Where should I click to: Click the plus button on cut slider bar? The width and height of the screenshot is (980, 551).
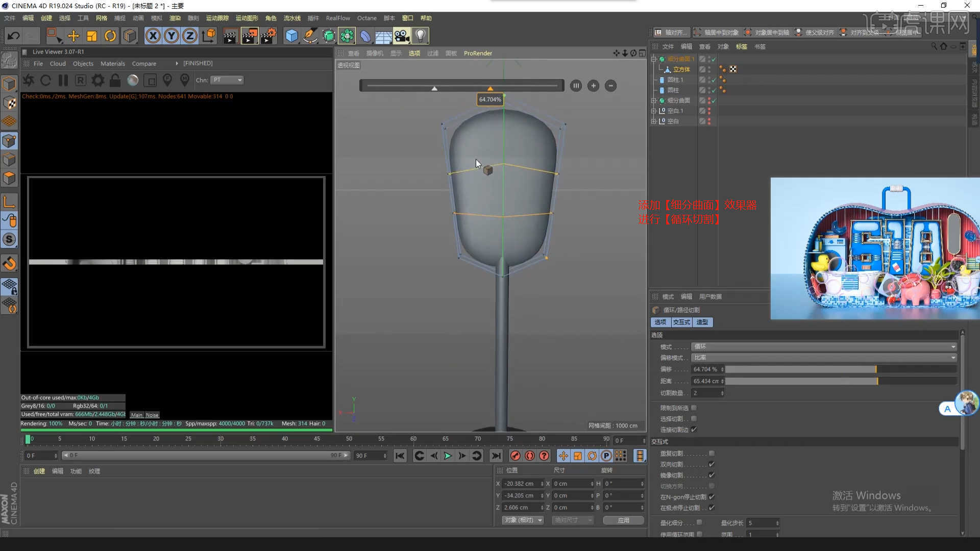click(593, 86)
